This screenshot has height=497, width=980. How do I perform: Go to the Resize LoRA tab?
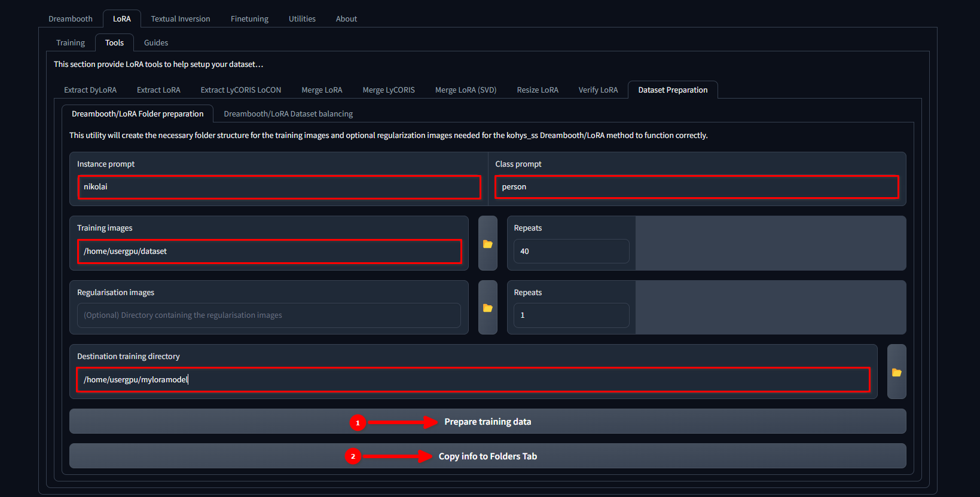tap(538, 90)
